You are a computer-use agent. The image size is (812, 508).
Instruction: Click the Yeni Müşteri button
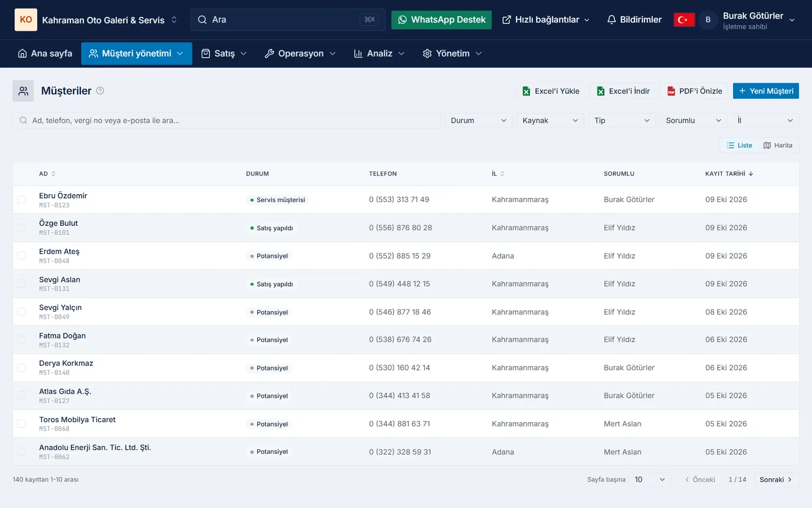(766, 91)
